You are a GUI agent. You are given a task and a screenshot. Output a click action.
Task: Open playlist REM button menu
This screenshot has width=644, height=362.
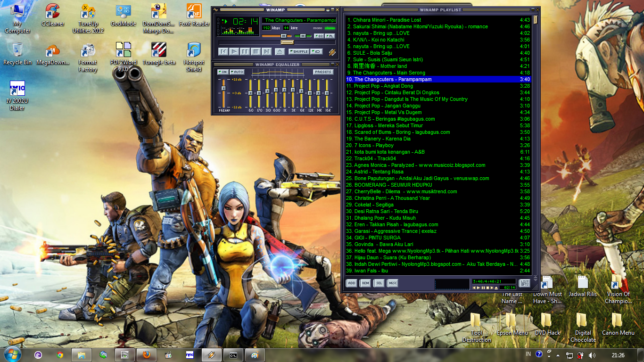[365, 283]
